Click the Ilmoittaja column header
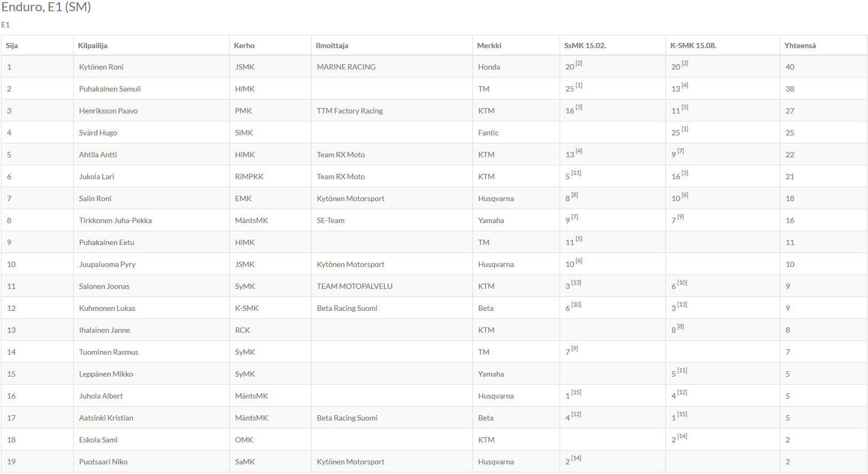Image resolution: width=868 pixels, height=474 pixels. coord(332,45)
